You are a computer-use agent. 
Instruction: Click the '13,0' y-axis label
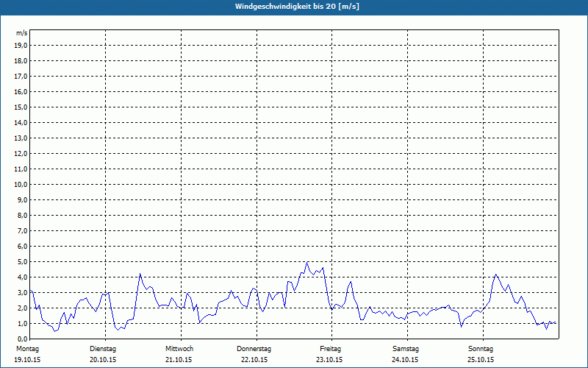pyautogui.click(x=21, y=138)
